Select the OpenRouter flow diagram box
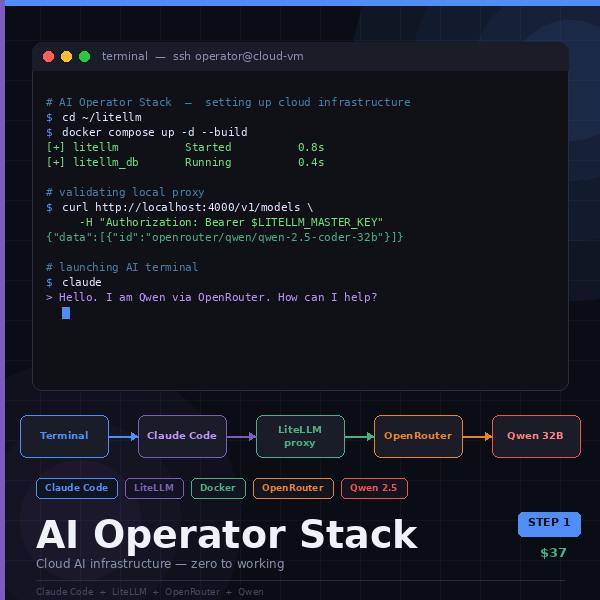The image size is (600, 600). coord(418,436)
